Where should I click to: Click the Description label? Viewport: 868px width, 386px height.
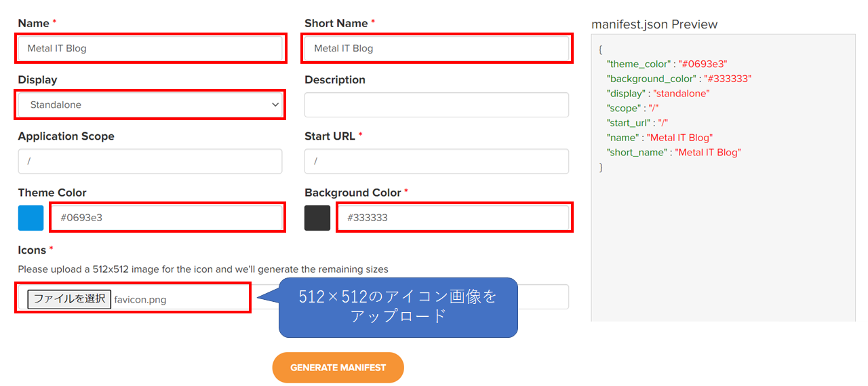tap(335, 80)
